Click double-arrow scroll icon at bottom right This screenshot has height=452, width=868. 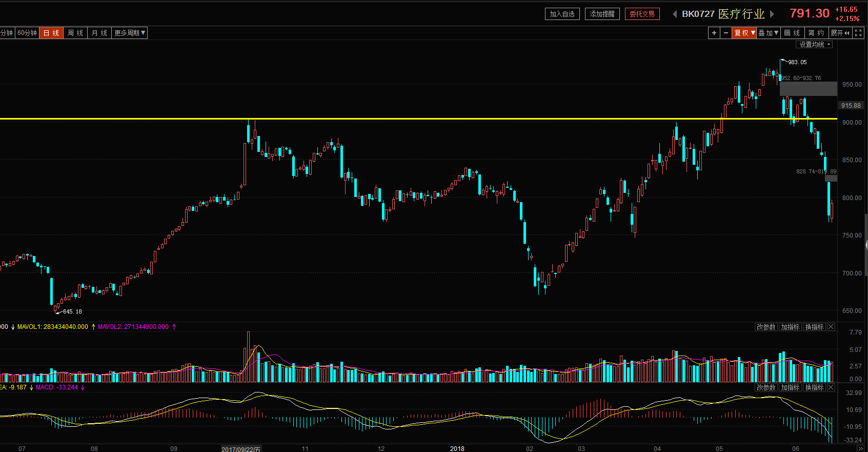point(860,448)
